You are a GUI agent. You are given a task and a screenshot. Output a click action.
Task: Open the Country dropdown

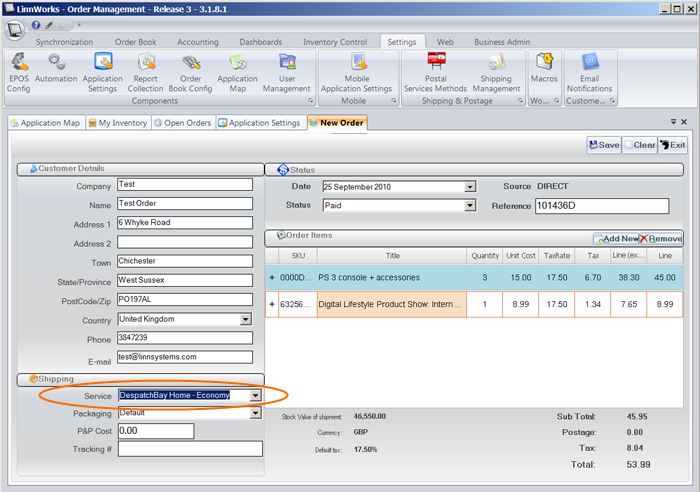point(245,320)
